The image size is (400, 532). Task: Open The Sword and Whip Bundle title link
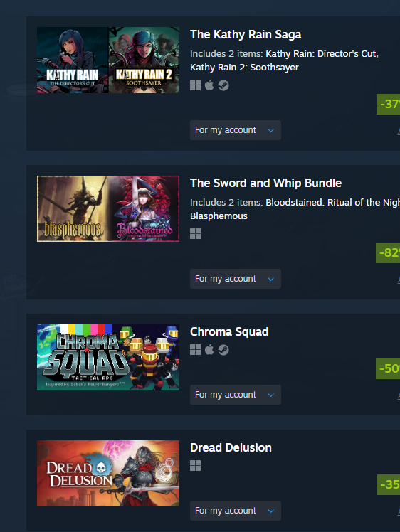(x=266, y=183)
